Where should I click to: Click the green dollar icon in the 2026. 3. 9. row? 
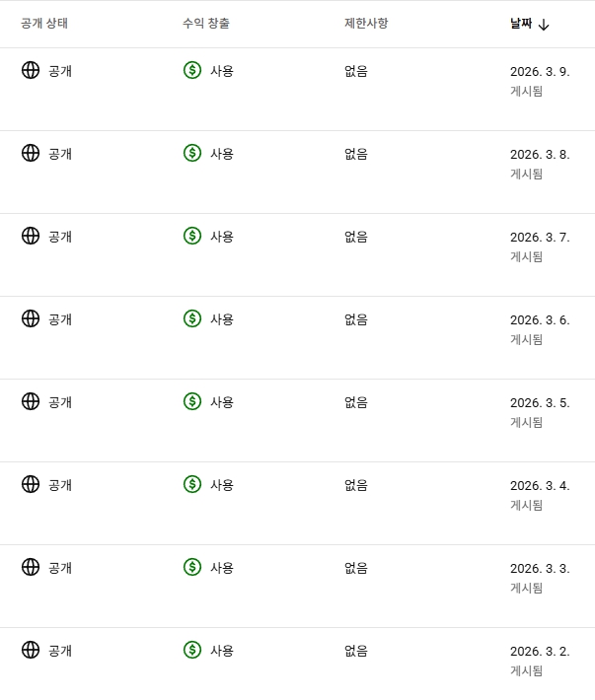pyautogui.click(x=192, y=70)
